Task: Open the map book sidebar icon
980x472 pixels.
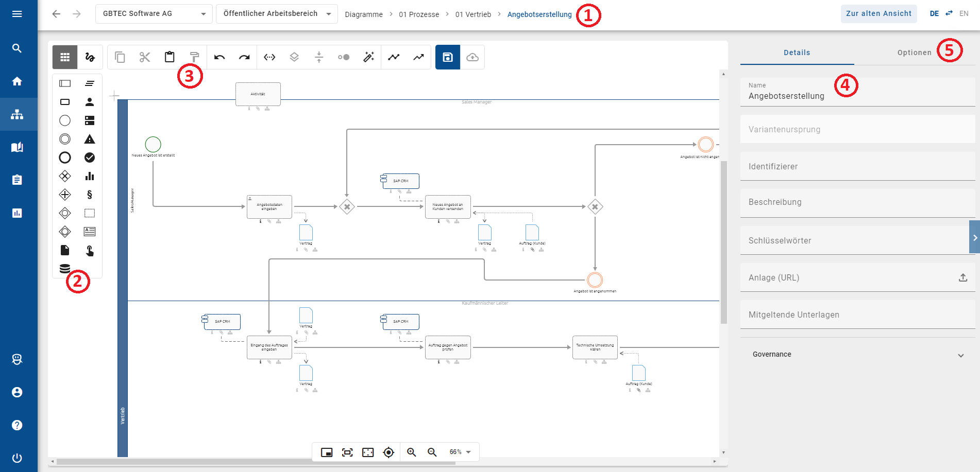Action: coord(17,147)
